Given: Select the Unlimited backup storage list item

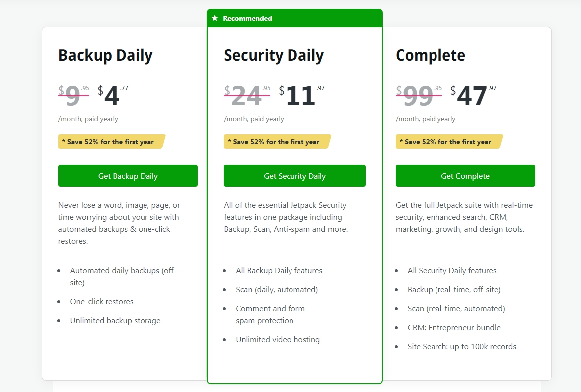Looking at the screenshot, I should [x=115, y=321].
